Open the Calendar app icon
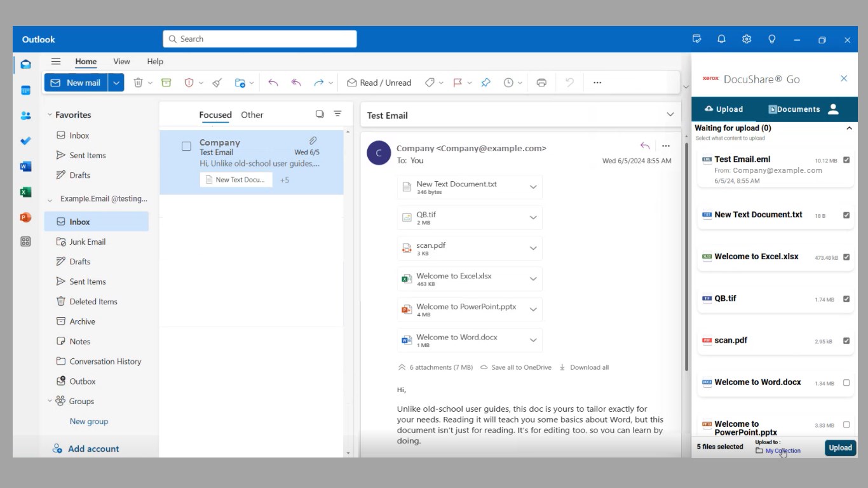This screenshot has height=488, width=868. click(25, 90)
